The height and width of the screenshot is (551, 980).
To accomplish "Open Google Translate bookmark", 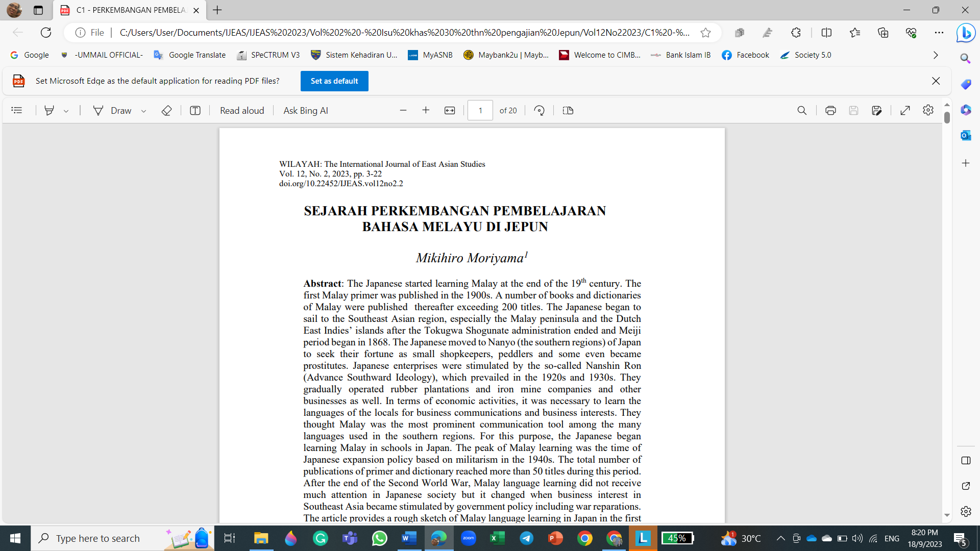I will [x=189, y=55].
